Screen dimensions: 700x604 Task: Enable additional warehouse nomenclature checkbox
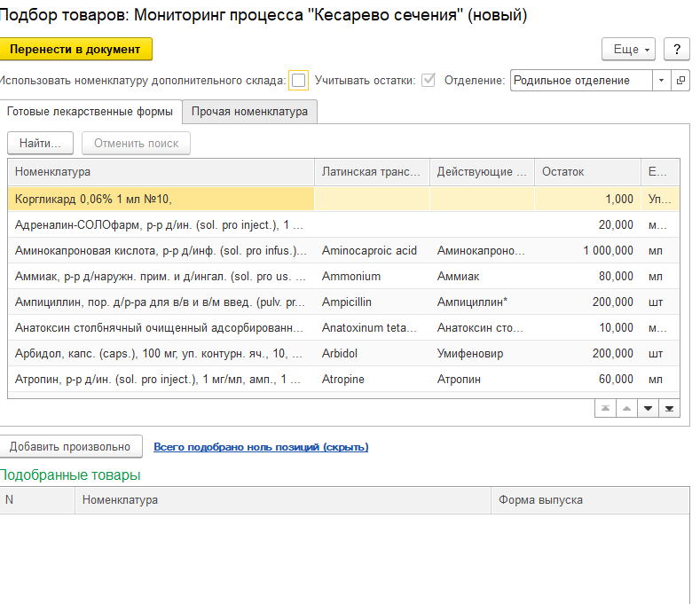299,81
